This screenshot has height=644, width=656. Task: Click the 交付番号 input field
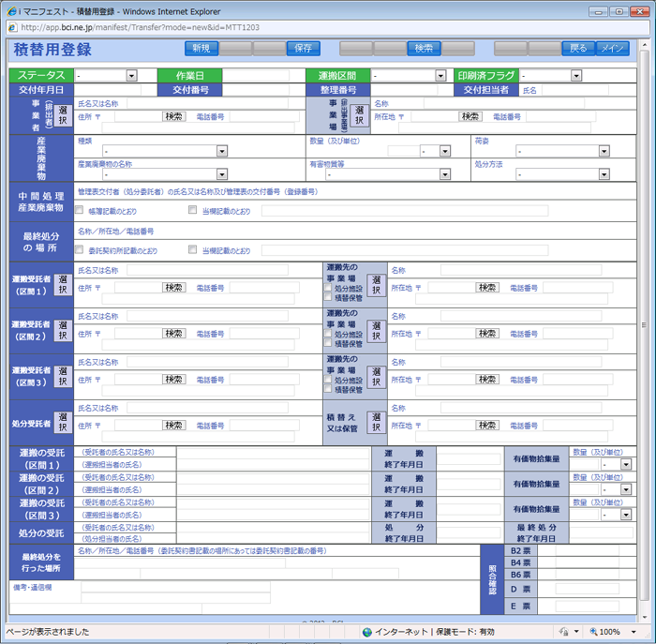point(256,90)
